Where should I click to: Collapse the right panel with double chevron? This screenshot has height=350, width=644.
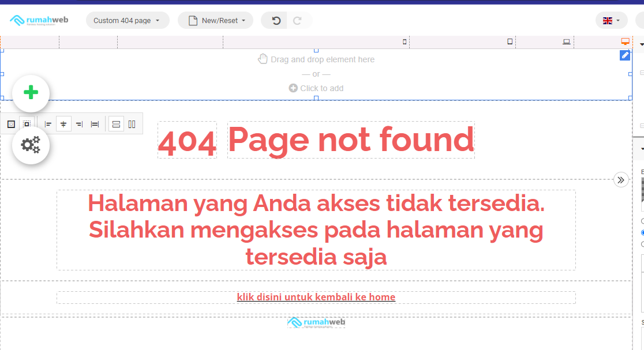pos(621,180)
